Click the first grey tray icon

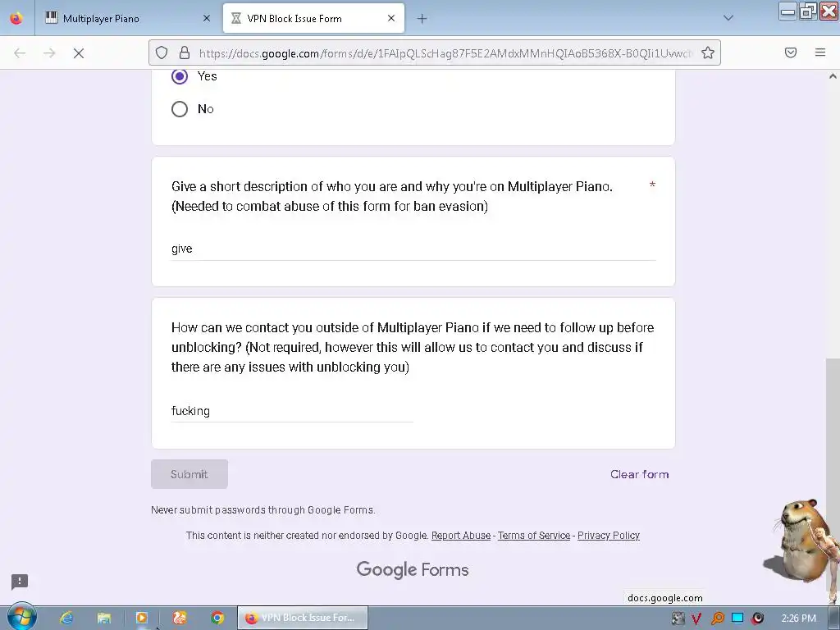pos(678,619)
